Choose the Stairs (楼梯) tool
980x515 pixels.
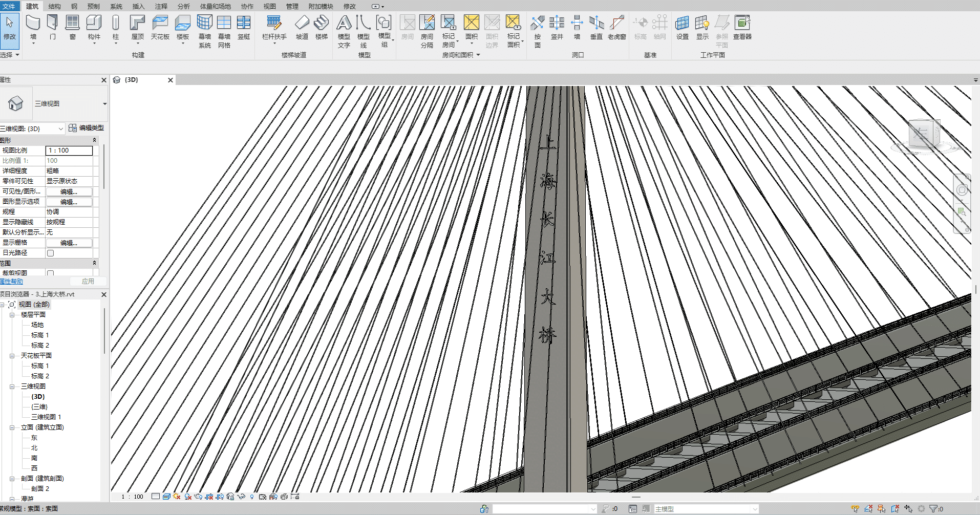tap(321, 27)
